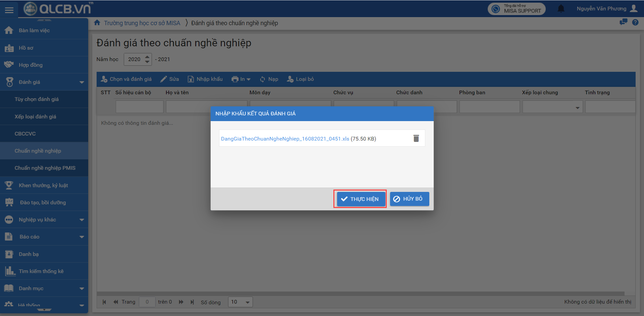Cancel import with HỦY BỎ button
This screenshot has height=316, width=644.
tap(409, 199)
